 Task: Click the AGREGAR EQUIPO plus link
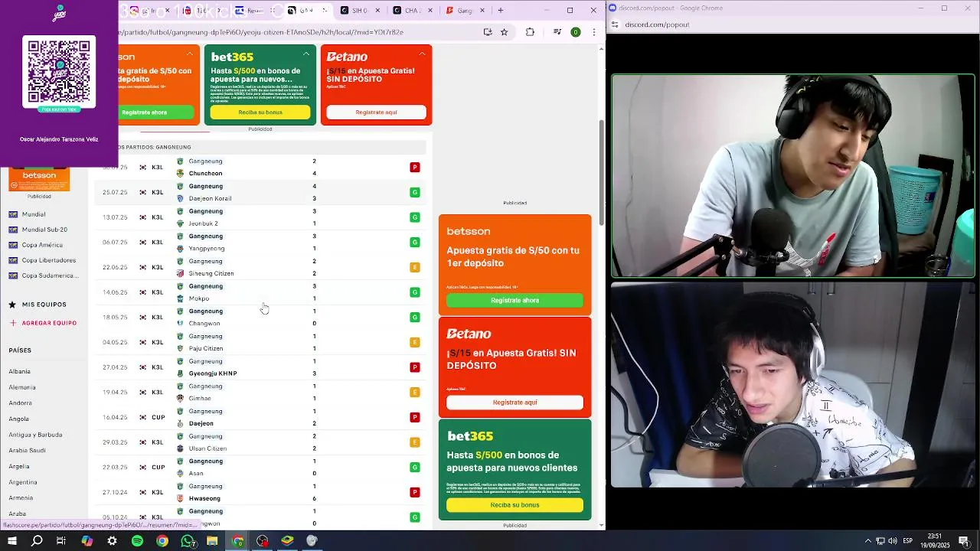pos(44,323)
